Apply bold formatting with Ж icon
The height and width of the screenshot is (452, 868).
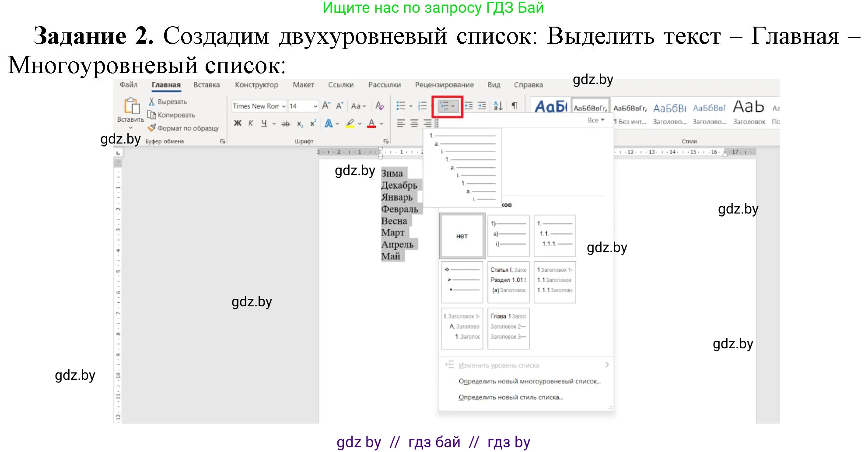[238, 123]
